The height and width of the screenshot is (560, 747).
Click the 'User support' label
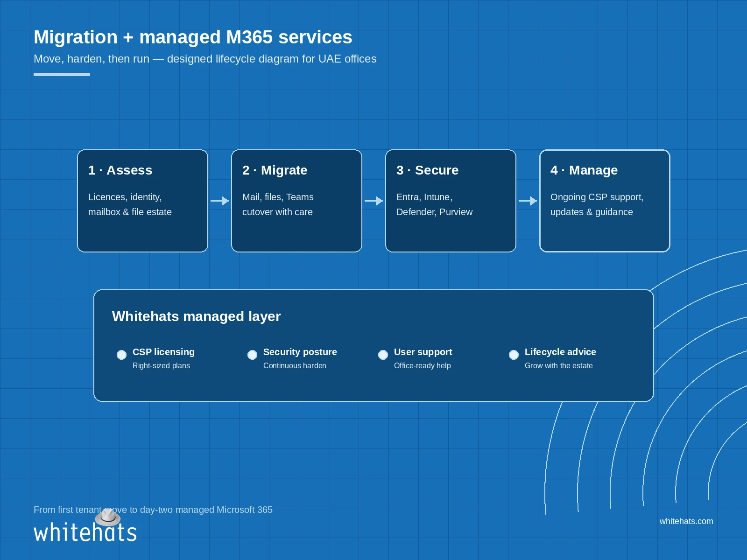point(423,352)
